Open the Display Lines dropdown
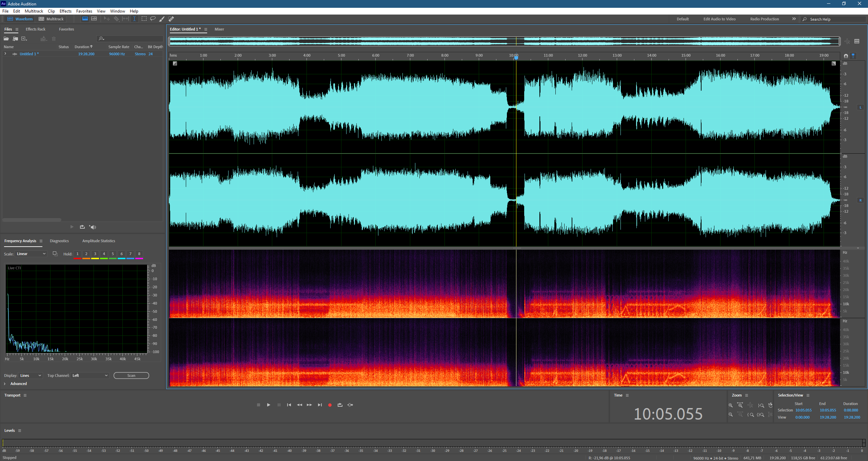868x461 pixels. pyautogui.click(x=31, y=376)
